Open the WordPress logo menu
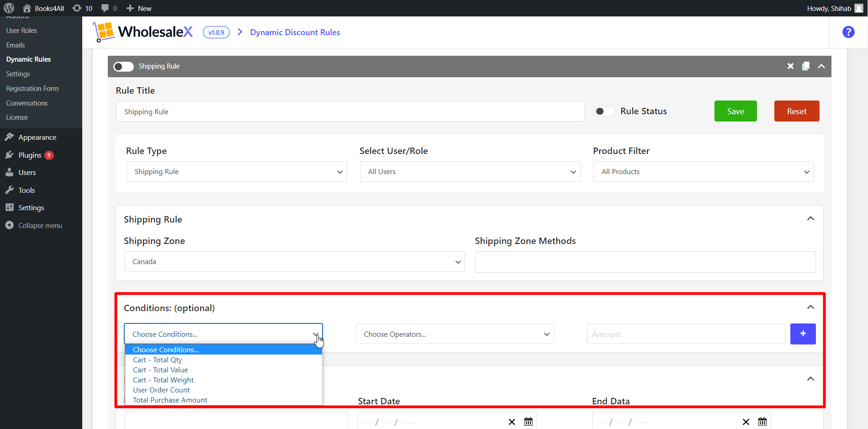 [9, 8]
